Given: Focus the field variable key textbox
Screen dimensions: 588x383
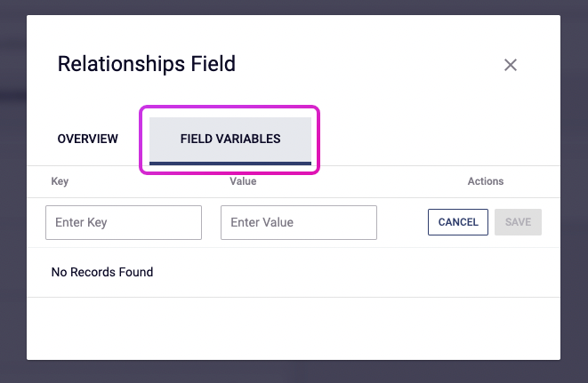Looking at the screenshot, I should [x=124, y=222].
